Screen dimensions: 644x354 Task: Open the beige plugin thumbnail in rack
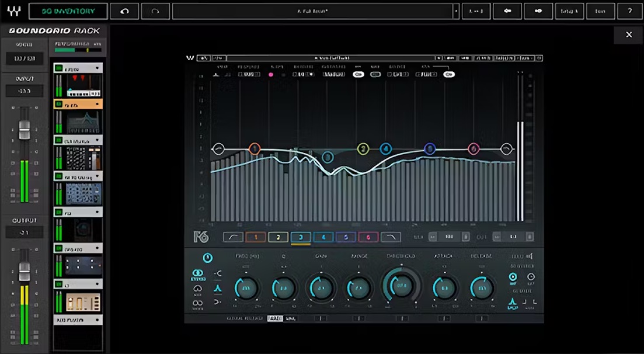(x=84, y=302)
